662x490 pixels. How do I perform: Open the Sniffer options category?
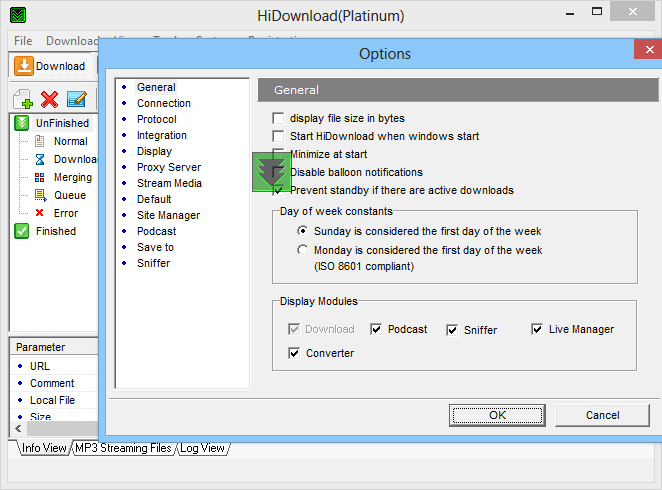(154, 263)
